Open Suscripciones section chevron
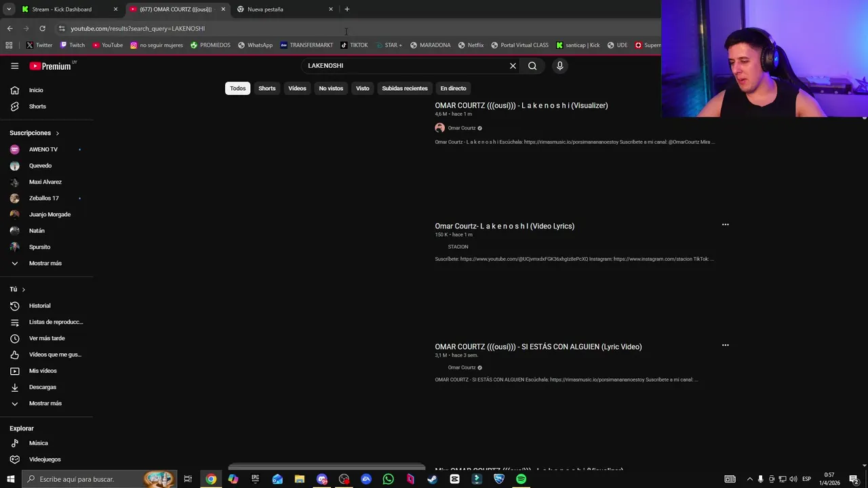 tap(57, 133)
